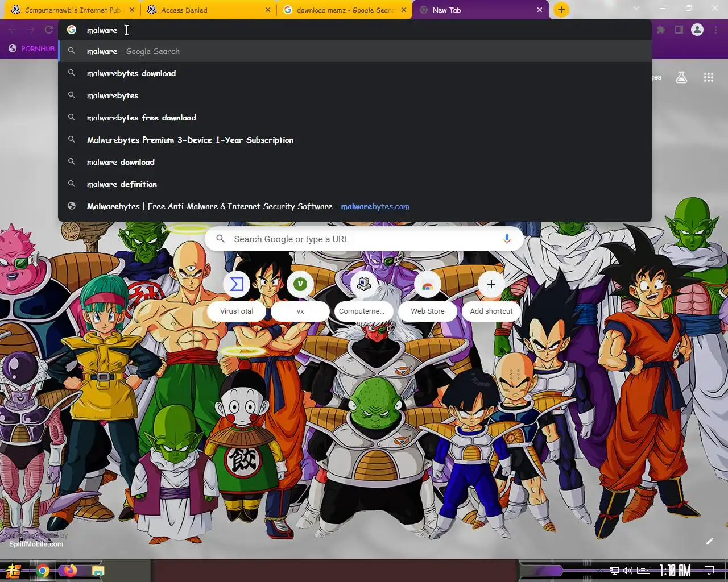Open File Explorer from the taskbar
The width and height of the screenshot is (728, 582).
(x=98, y=571)
